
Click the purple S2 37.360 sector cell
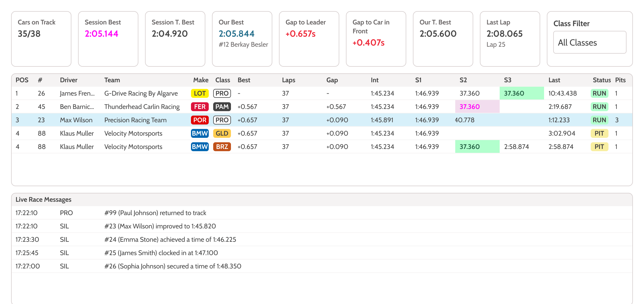[x=477, y=107]
